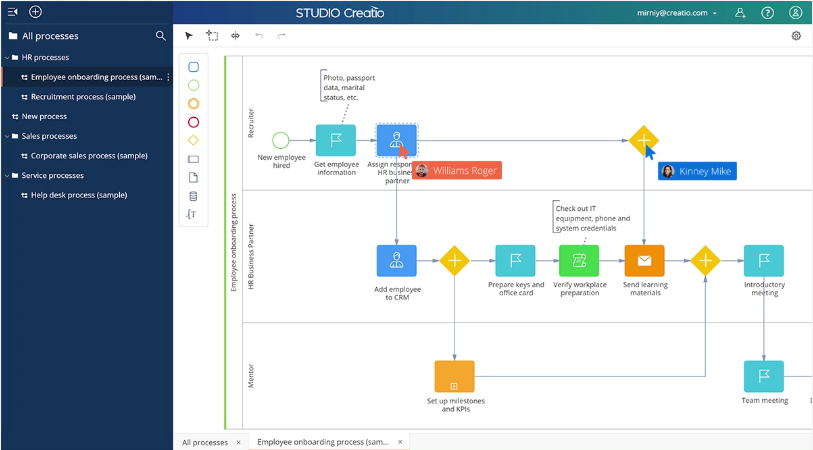The image size is (813, 450).
Task: Open Recruitment process (sample) in the tree
Action: (x=78, y=97)
